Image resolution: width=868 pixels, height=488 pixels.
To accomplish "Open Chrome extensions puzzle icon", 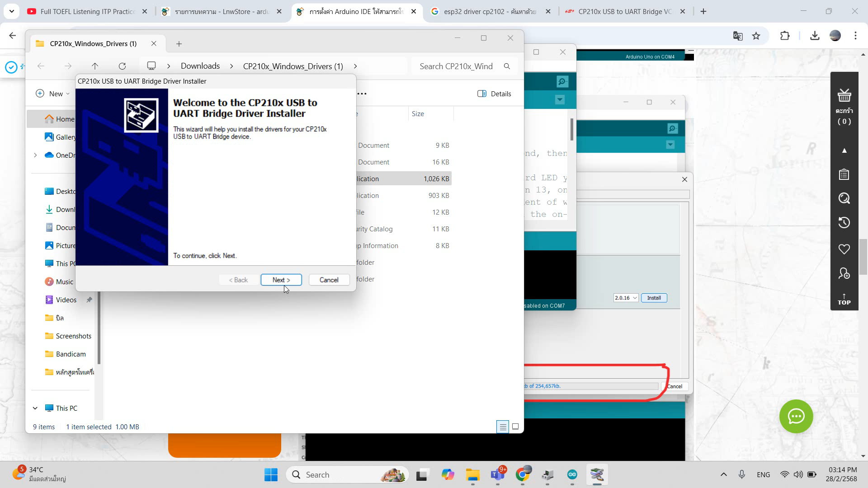I will [785, 36].
